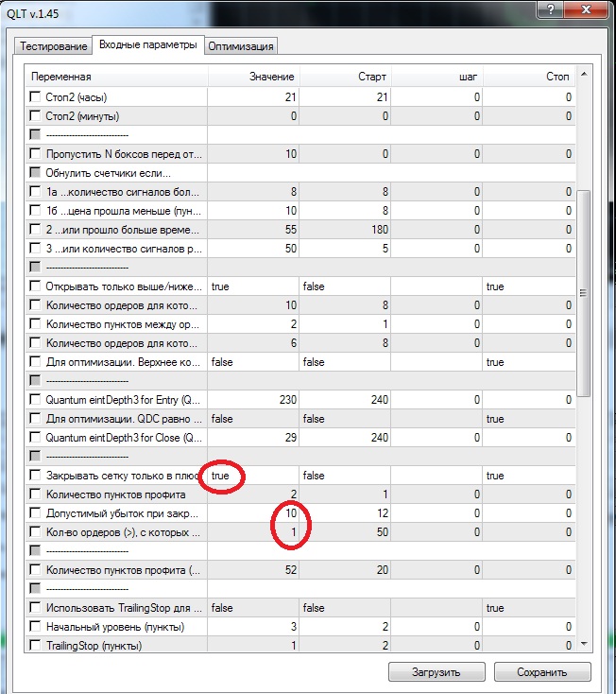This screenshot has height=694, width=616.
Task: Click the help question mark button
Action: (551, 9)
